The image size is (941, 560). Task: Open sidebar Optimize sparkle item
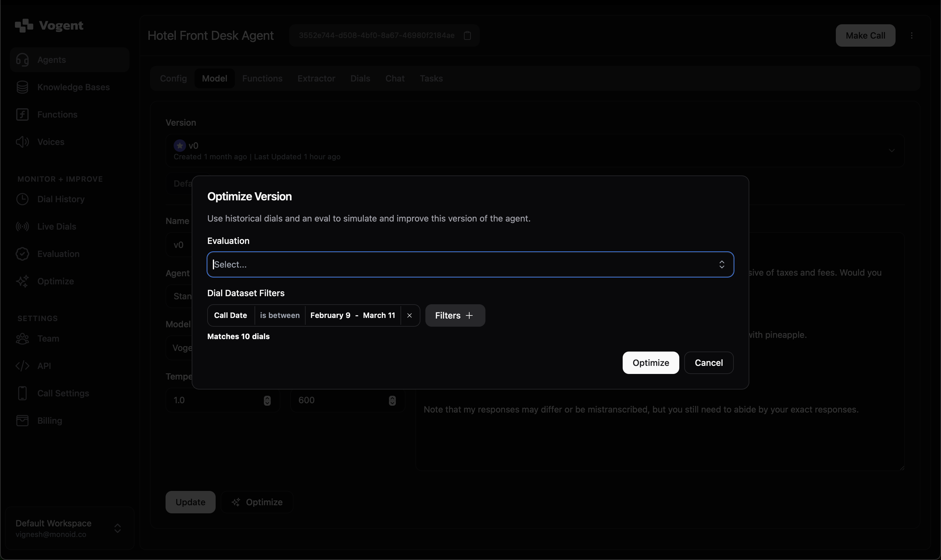[x=55, y=281]
